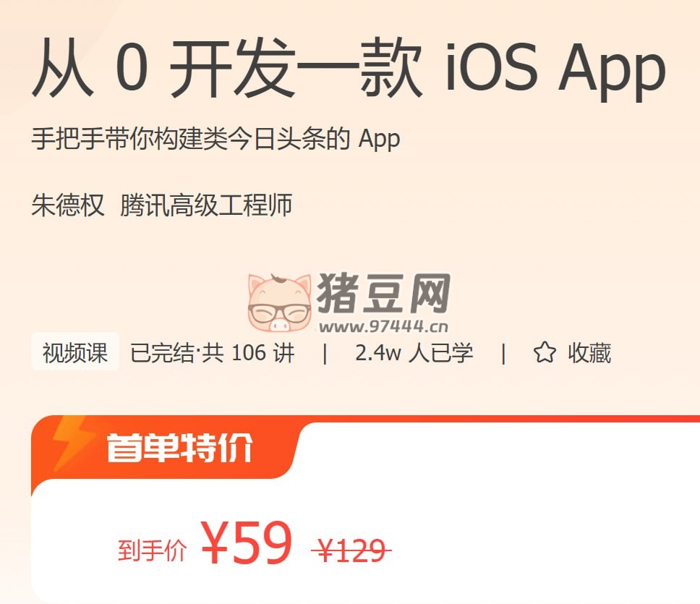Click the ¥59 discounted price

(247, 543)
